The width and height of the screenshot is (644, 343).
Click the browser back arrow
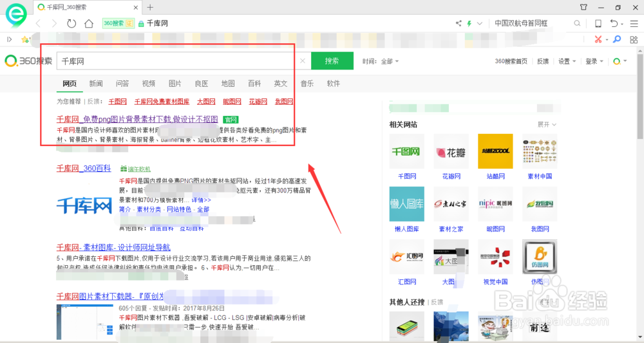[x=39, y=23]
